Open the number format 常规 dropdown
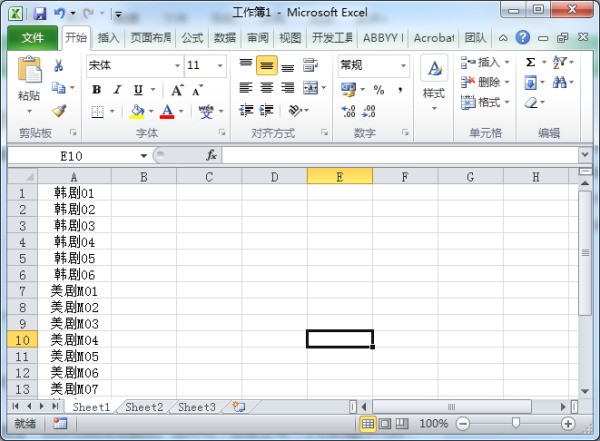The height and width of the screenshot is (441, 600). (x=403, y=66)
